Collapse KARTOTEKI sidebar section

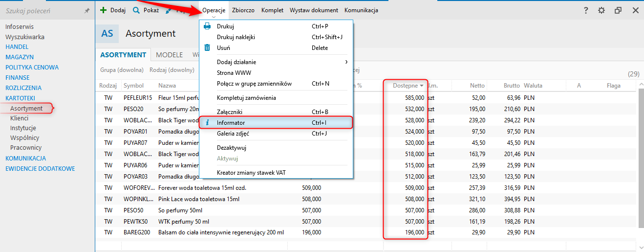20,98
